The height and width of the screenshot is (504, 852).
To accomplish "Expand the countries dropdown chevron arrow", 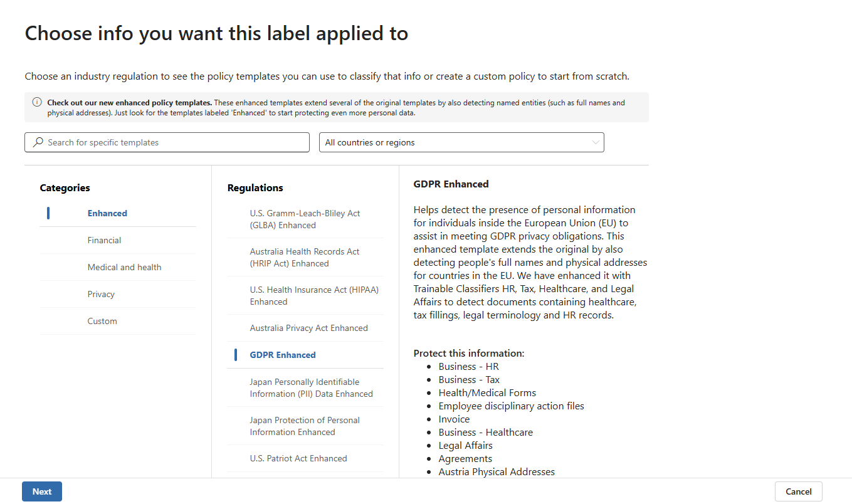I will point(596,142).
